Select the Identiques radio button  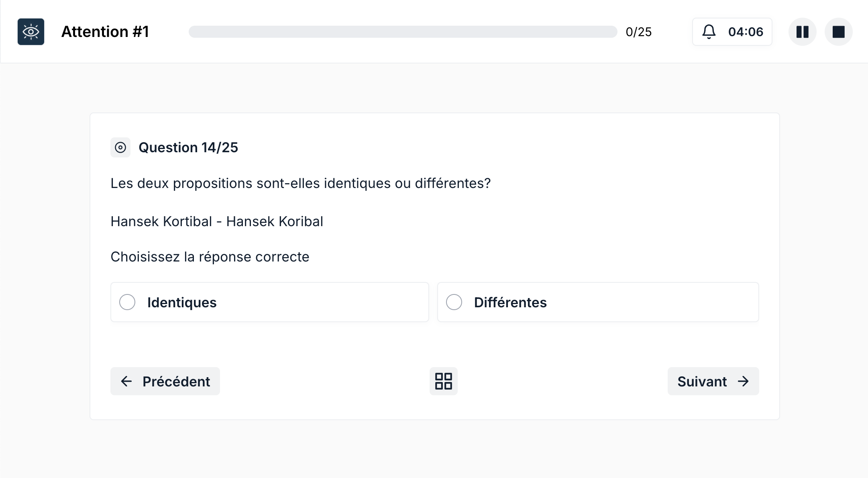tap(127, 302)
